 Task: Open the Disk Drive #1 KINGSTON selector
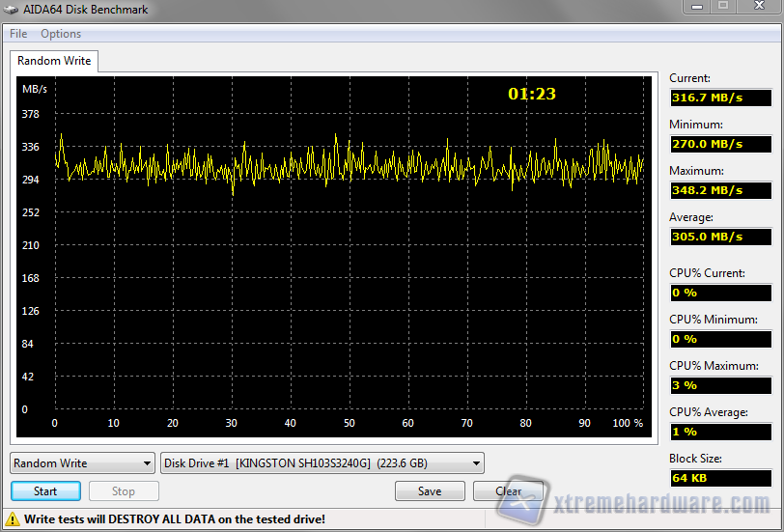pos(322,463)
